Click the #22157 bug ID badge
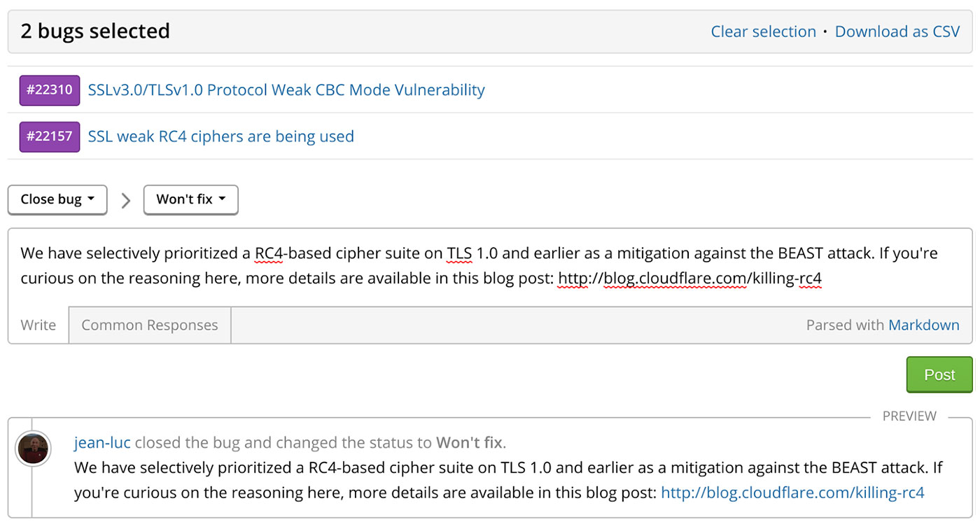Image resolution: width=980 pixels, height=529 pixels. point(49,136)
